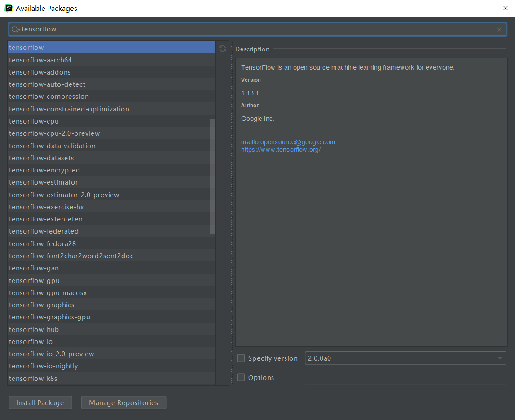Select tensorflow-graphics-gpu package
Image resolution: width=515 pixels, height=420 pixels.
pyautogui.click(x=111, y=317)
